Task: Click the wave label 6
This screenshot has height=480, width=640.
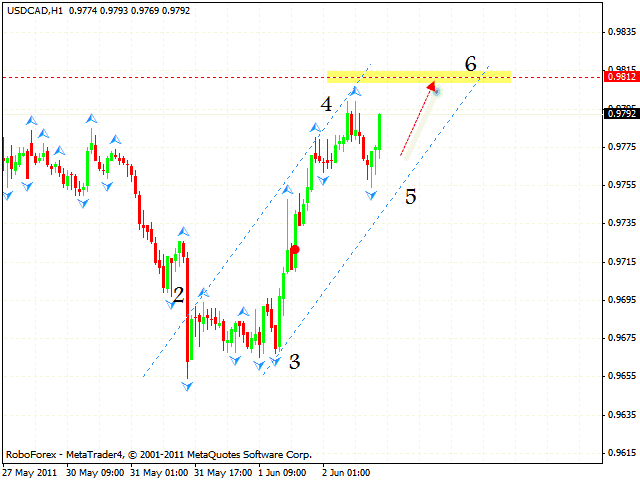Action: coord(470,64)
